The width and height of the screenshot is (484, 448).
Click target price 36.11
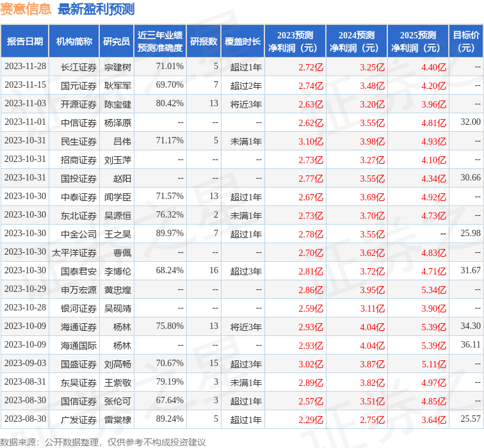(x=471, y=344)
